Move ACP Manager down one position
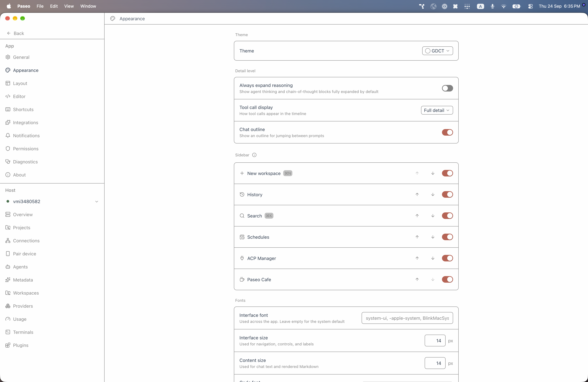 433,258
